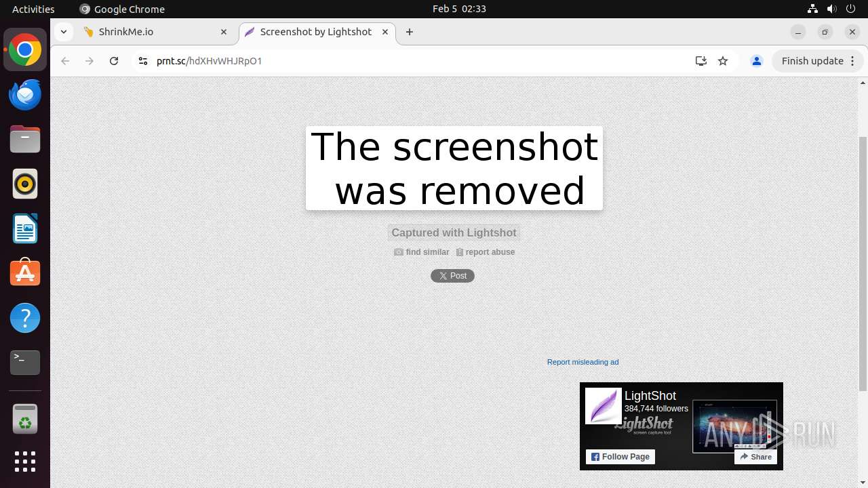
Task: Click LightShot page name in Facebook widget
Action: pyautogui.click(x=650, y=396)
